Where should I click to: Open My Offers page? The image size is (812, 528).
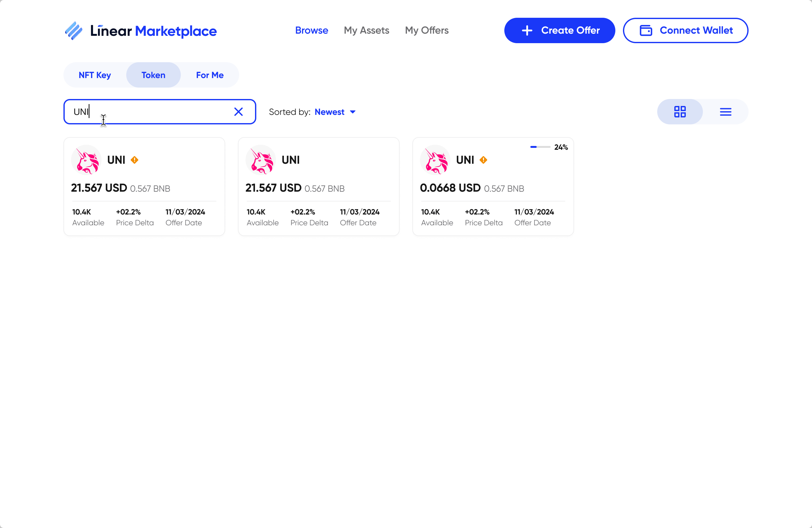[x=427, y=30]
